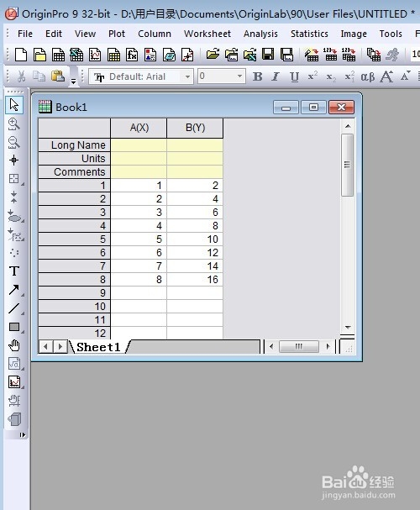Open the font size dropdown showing 0
The image size is (420, 510).
point(239,76)
